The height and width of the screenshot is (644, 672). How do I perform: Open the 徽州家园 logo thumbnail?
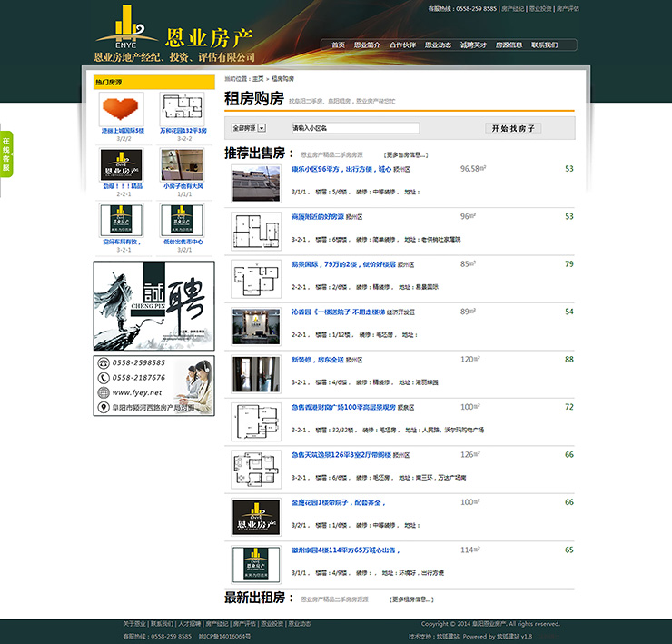(256, 565)
